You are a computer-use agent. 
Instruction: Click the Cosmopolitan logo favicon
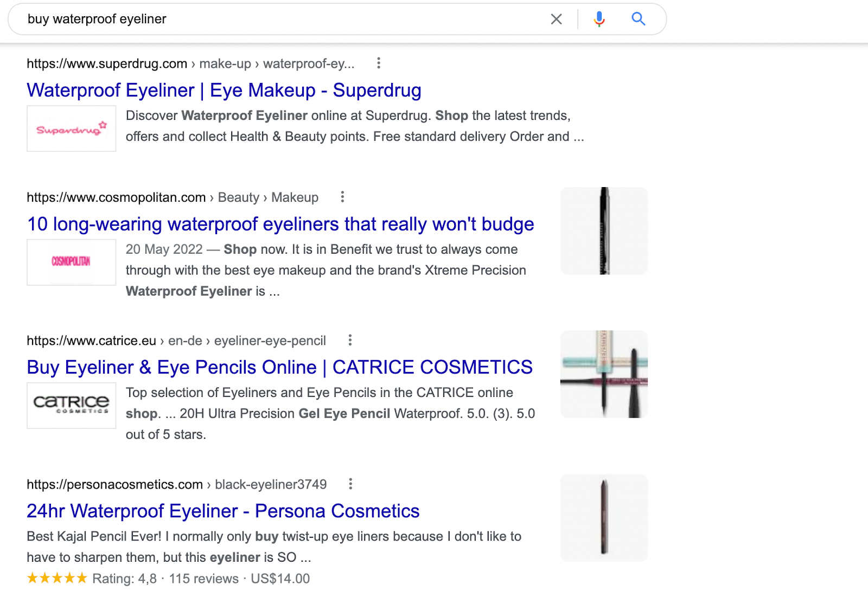pyautogui.click(x=72, y=262)
